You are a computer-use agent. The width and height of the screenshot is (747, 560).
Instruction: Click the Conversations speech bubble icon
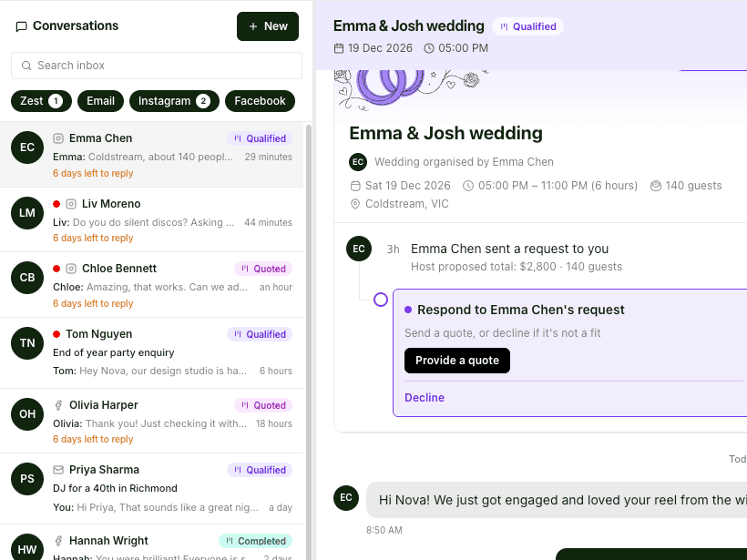(21, 26)
